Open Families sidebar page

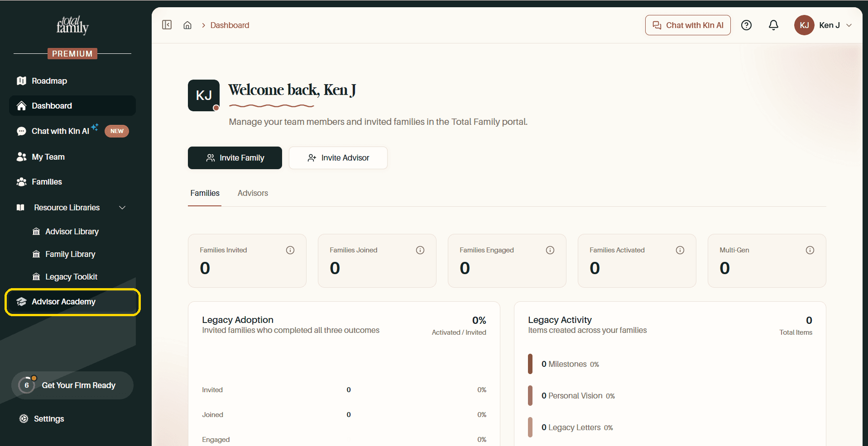tap(72, 182)
